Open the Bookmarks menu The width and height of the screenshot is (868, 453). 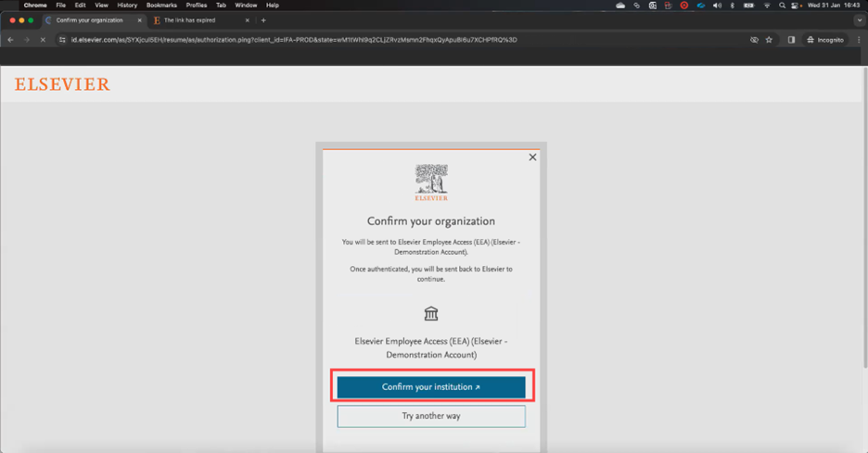pos(161,5)
